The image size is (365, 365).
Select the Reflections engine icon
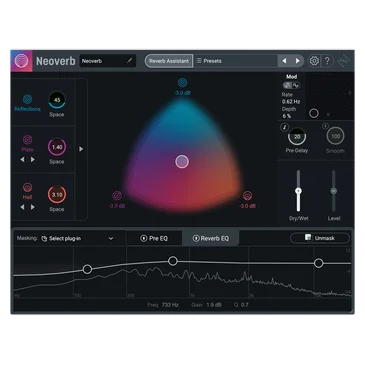[x=27, y=99]
